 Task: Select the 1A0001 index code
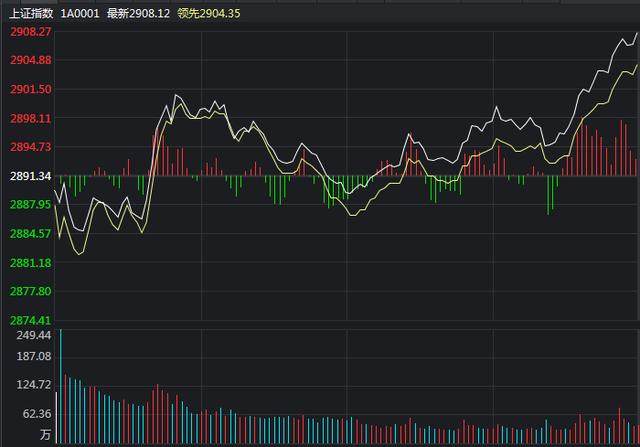pyautogui.click(x=80, y=13)
